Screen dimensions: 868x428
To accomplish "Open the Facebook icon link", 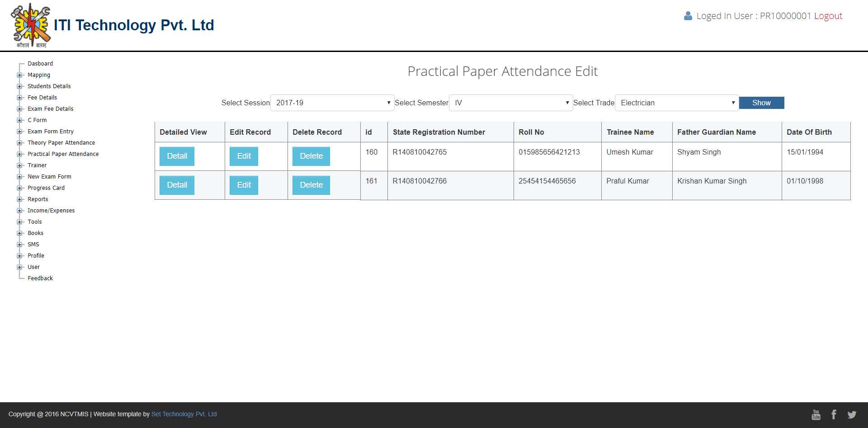I will coord(834,414).
